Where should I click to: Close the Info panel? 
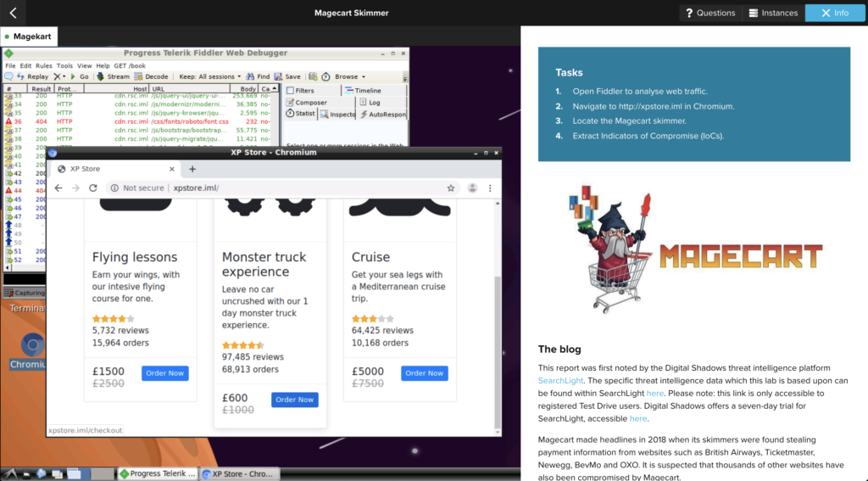click(x=835, y=13)
